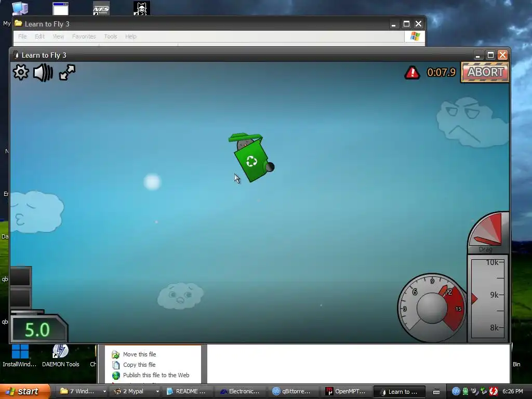The width and height of the screenshot is (532, 399).
Task: Mute sound with the speaker icon
Action: [43, 73]
